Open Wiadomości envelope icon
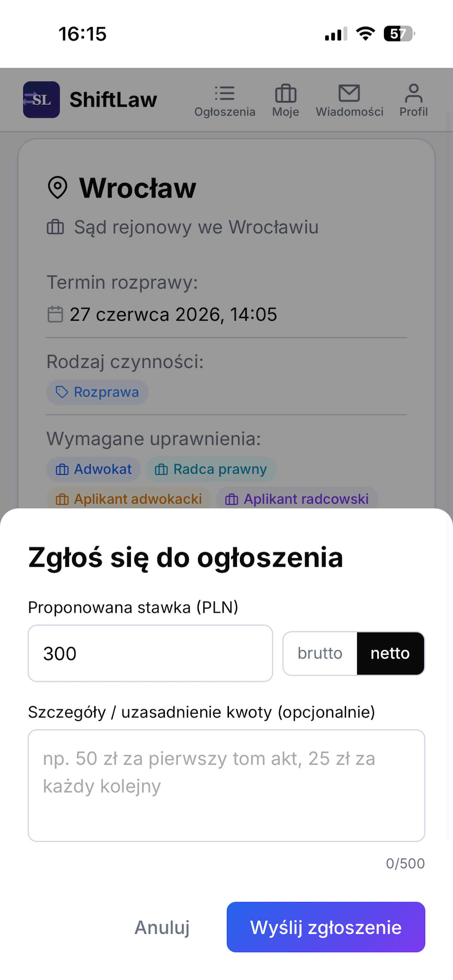Screen dimensions: 453x980 point(349,93)
